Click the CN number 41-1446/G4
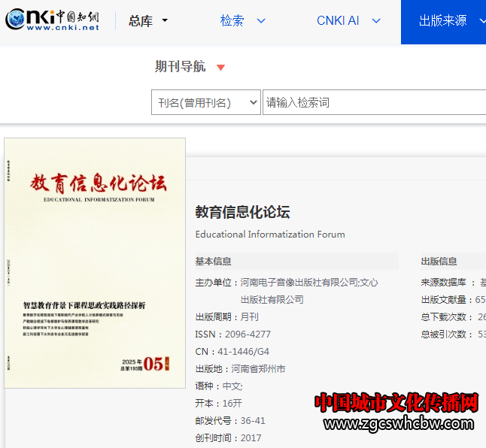Image resolution: width=486 pixels, height=448 pixels. 244,352
